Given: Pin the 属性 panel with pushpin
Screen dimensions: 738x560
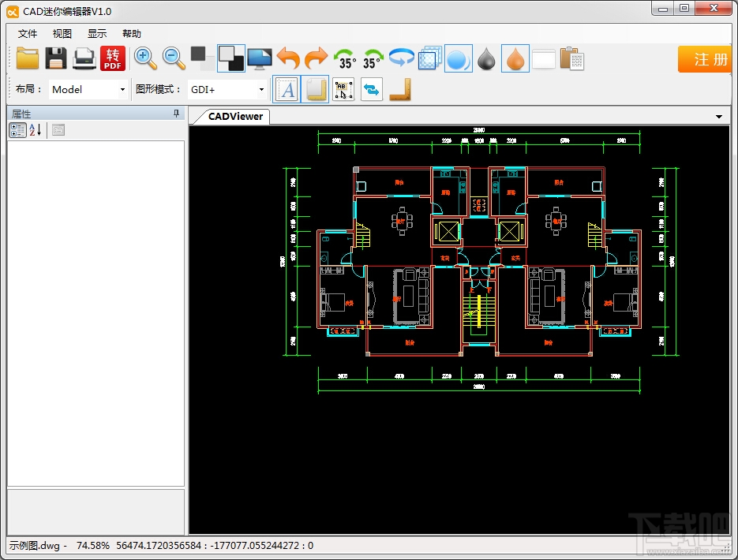Looking at the screenshot, I should coord(177,114).
